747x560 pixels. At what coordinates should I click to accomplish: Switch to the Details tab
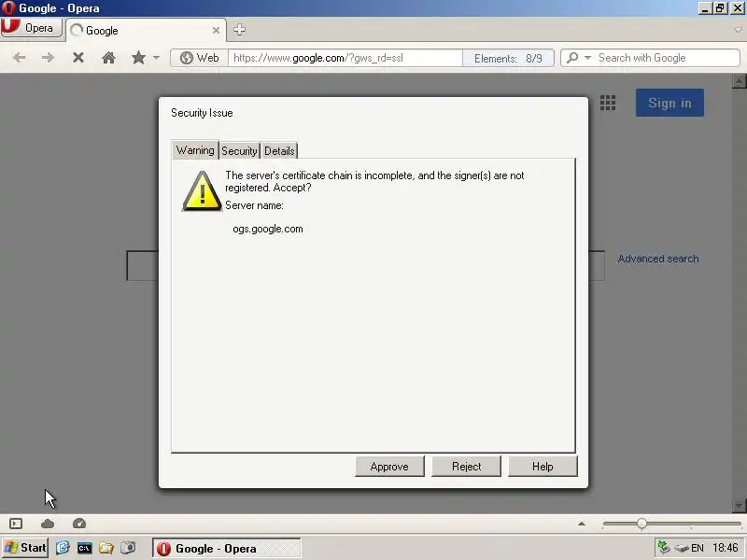279,151
